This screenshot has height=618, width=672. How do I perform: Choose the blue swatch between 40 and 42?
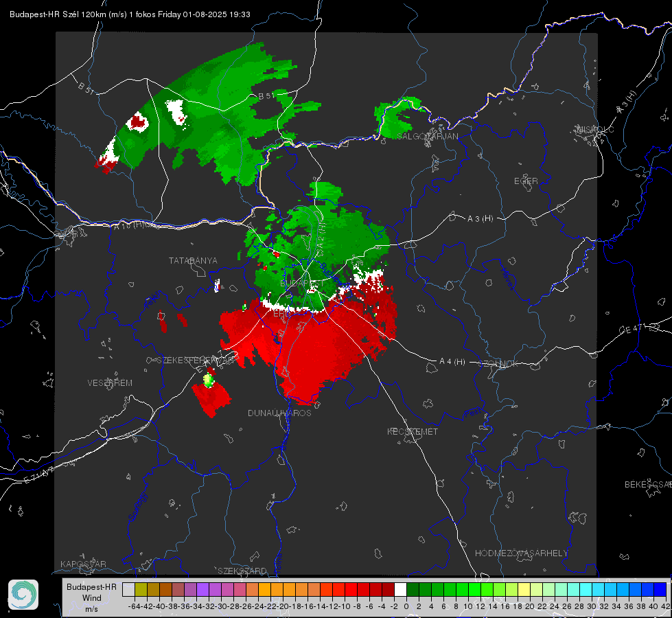coord(660,590)
